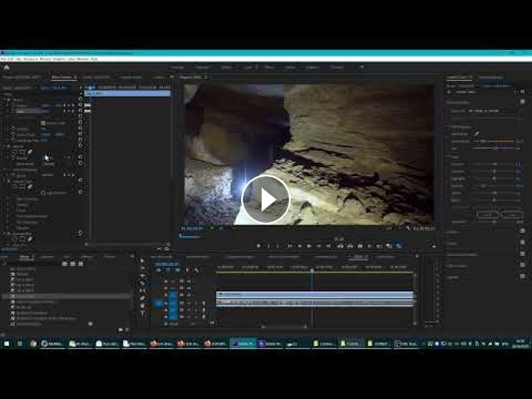
Task: Click the Home icon in Premiere
Action: [x=7, y=67]
